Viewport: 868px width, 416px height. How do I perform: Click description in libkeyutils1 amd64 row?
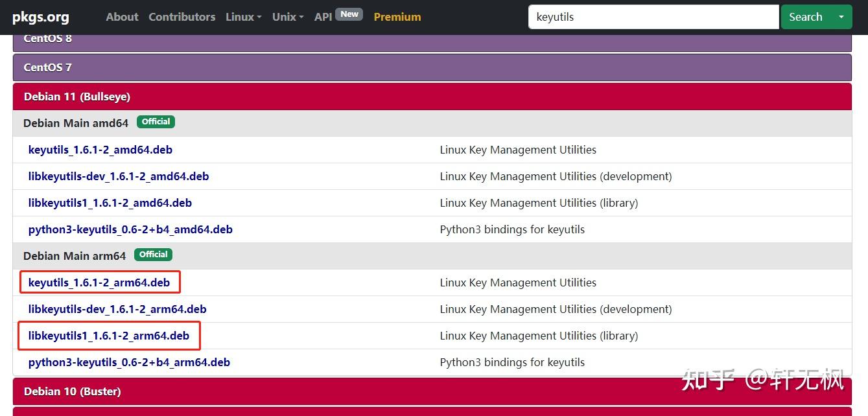click(x=539, y=203)
